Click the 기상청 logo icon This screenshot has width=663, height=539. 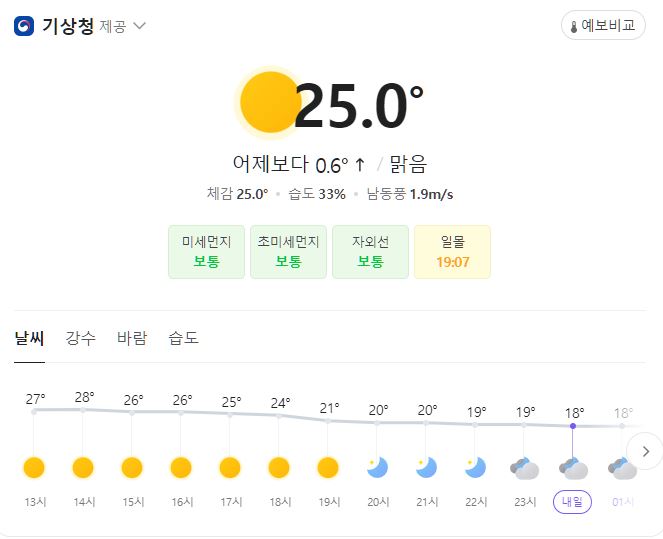(x=24, y=26)
